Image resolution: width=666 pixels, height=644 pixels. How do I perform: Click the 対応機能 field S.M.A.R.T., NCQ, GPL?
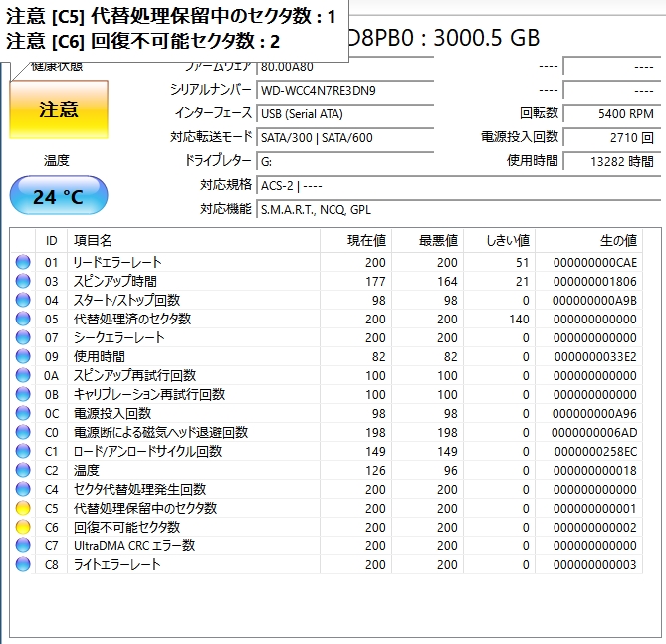(458, 209)
